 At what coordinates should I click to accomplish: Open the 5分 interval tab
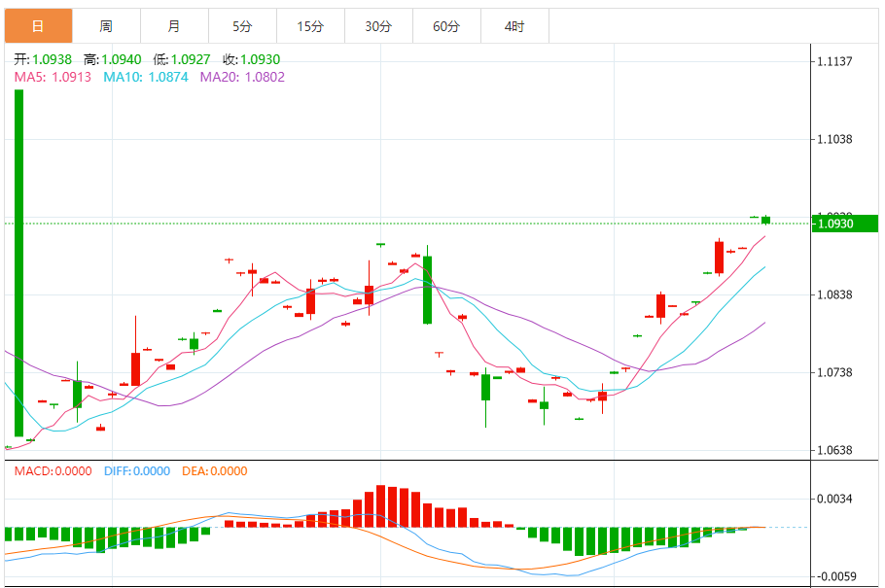point(242,26)
